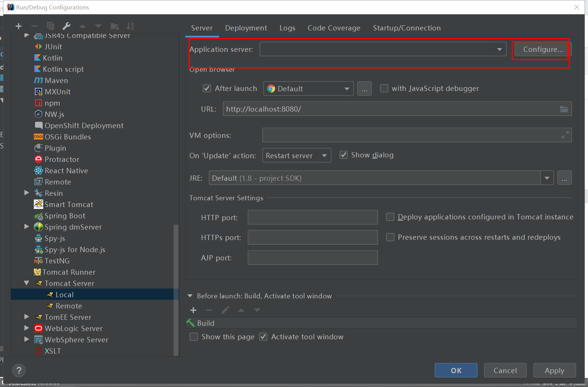Click the Sort Configurations icon
Viewport: 588px width, 387px height.
click(130, 26)
